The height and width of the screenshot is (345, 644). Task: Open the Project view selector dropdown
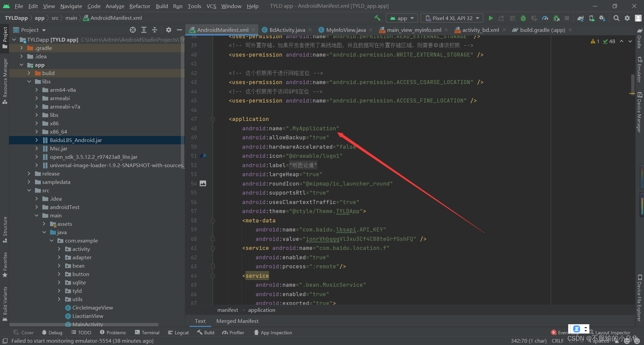[30, 30]
